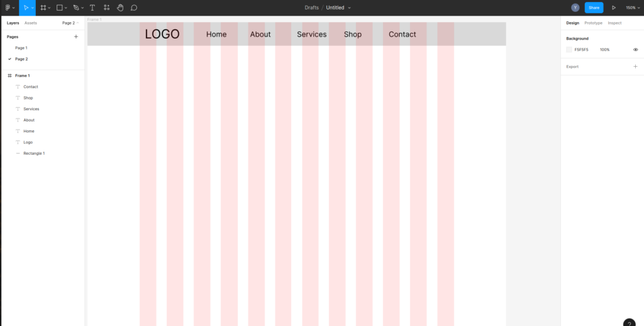Select the Text tool
644x326 pixels.
coord(92,8)
